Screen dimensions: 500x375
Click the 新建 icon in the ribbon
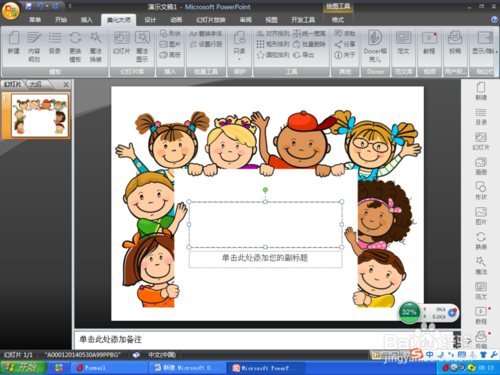[14, 43]
